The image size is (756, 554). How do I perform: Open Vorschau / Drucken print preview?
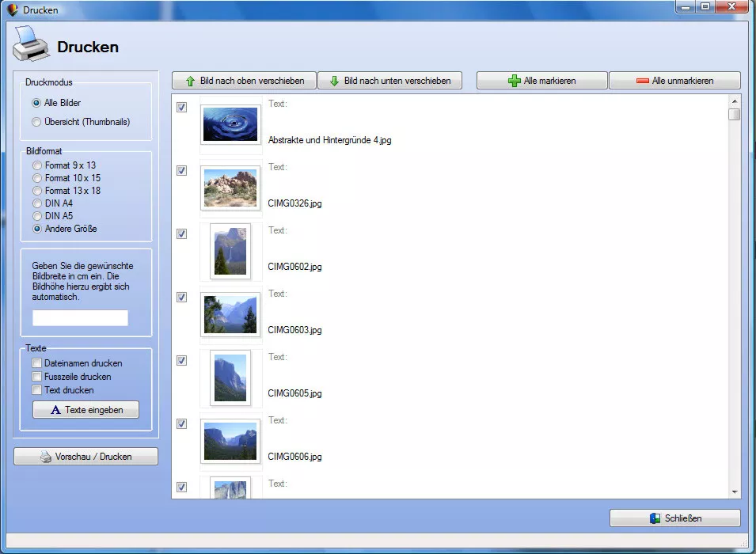(x=85, y=457)
